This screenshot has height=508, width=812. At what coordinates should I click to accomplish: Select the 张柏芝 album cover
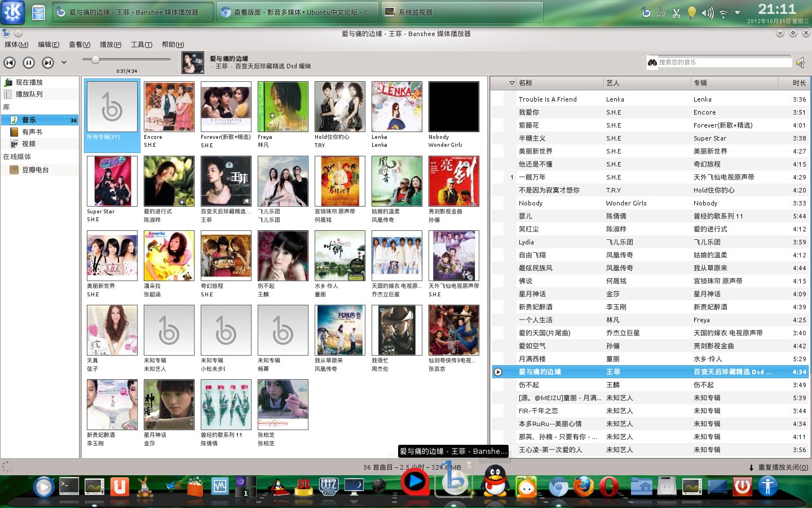[283, 405]
